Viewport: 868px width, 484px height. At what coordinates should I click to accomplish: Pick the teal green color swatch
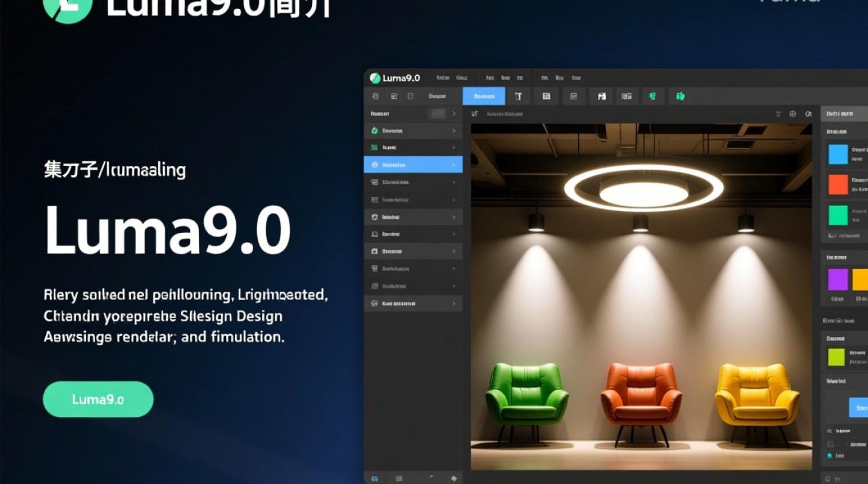(x=838, y=215)
